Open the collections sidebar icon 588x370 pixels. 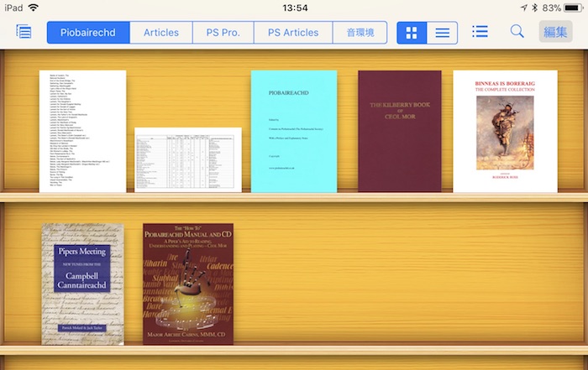tap(24, 33)
